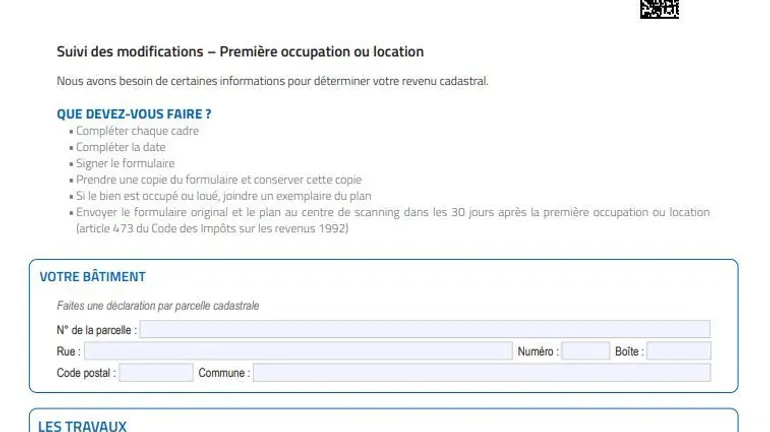
Task: Click the 'Compléter chaque cadre' bullet item
Action: 138,131
